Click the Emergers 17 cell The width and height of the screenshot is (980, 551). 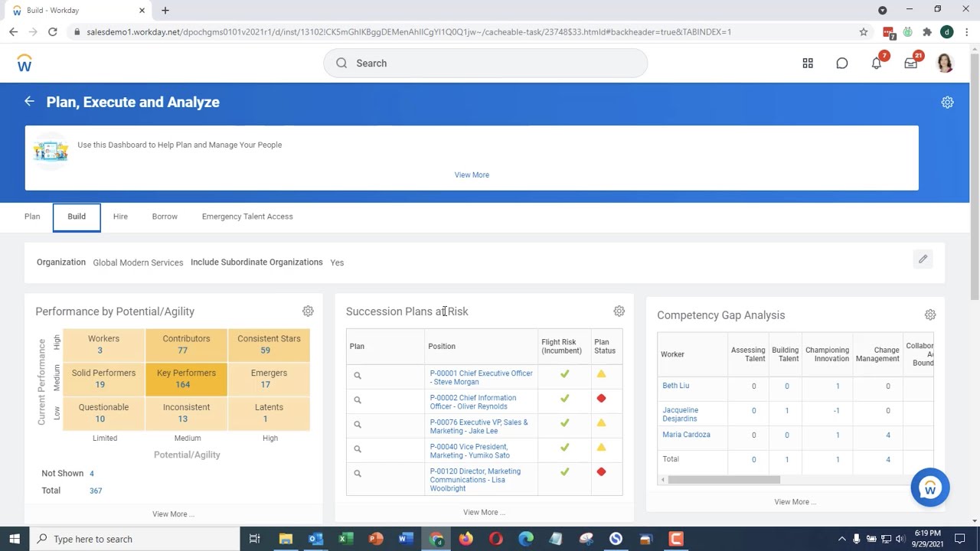(269, 379)
